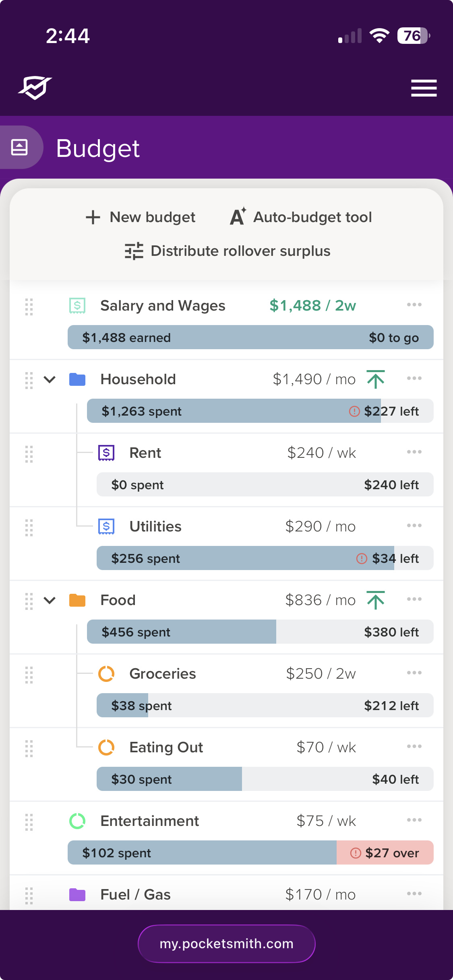
Task: Click the Entertainment $102 spent progress bar
Action: pos(250,852)
